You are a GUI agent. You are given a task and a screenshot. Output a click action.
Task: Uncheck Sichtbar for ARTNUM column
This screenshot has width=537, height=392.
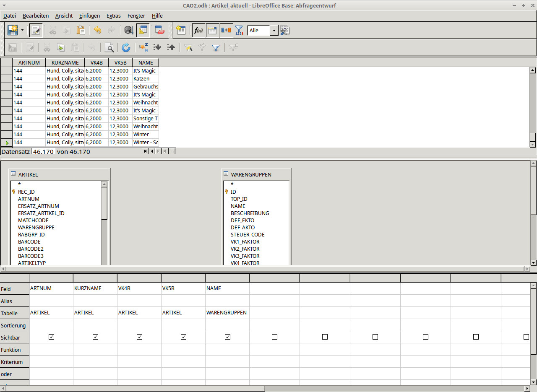52,337
